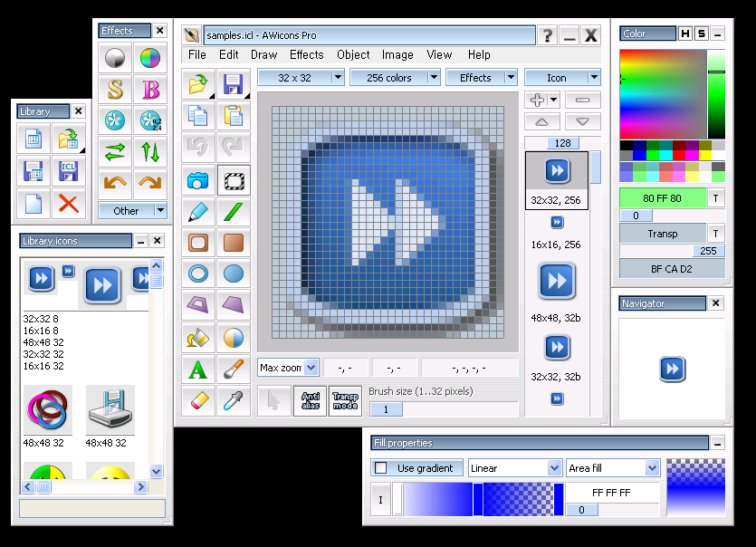
Task: Click the Transp color button
Action: click(662, 234)
